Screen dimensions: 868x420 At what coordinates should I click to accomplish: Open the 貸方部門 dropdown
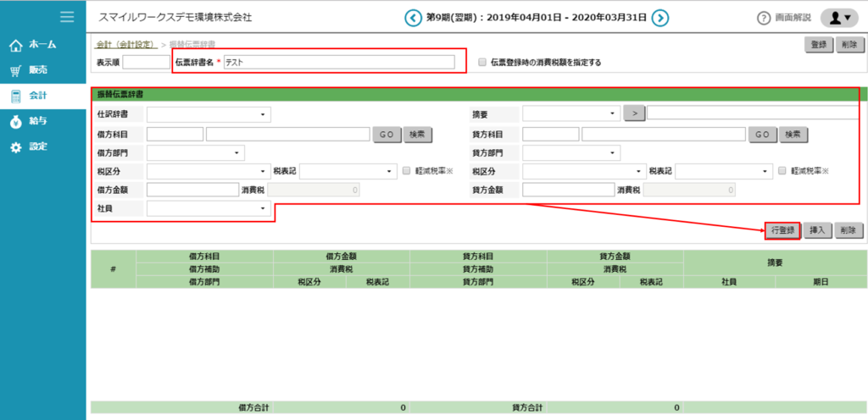coord(571,152)
